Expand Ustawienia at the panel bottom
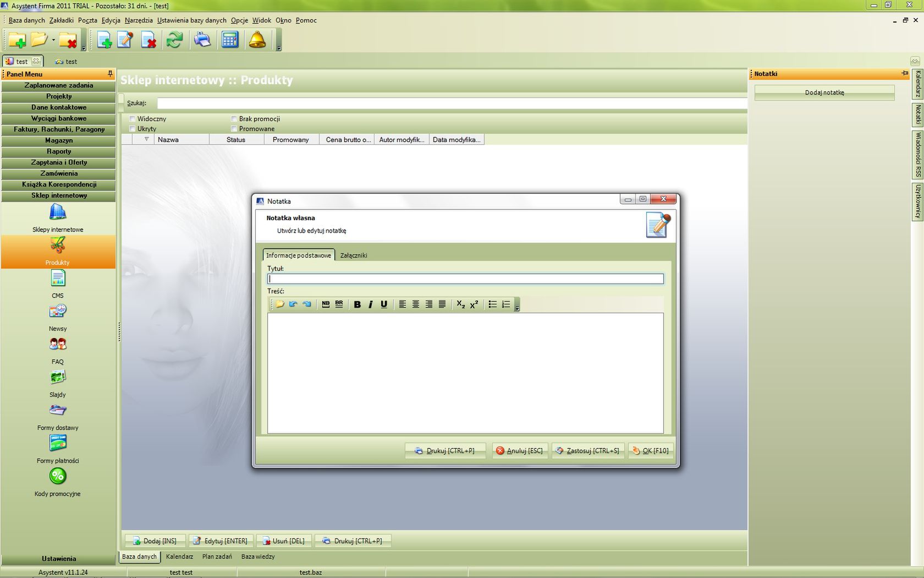The width and height of the screenshot is (924, 578). (x=59, y=558)
